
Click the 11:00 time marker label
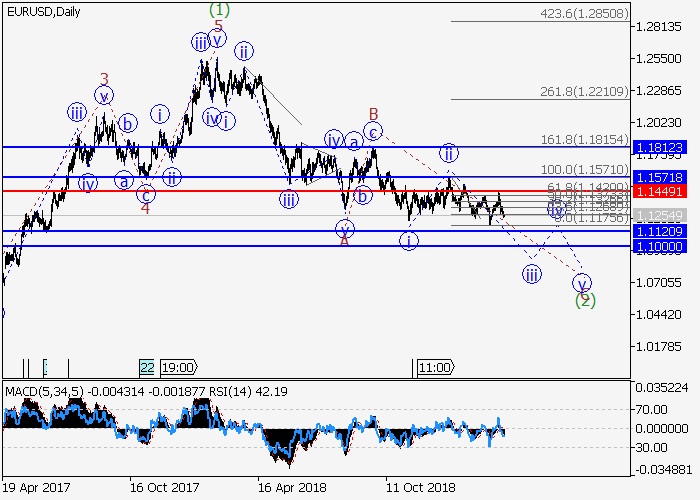coord(435,367)
